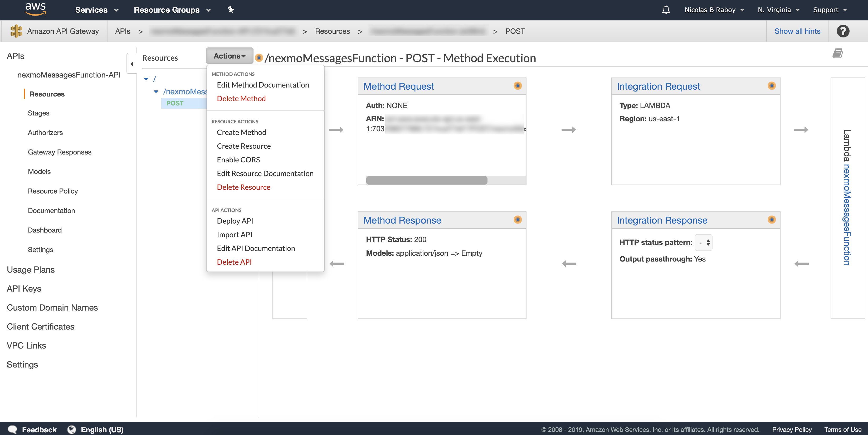The image size is (868, 435).
Task: Open Dashboard in the sidebar
Action: pyautogui.click(x=45, y=230)
